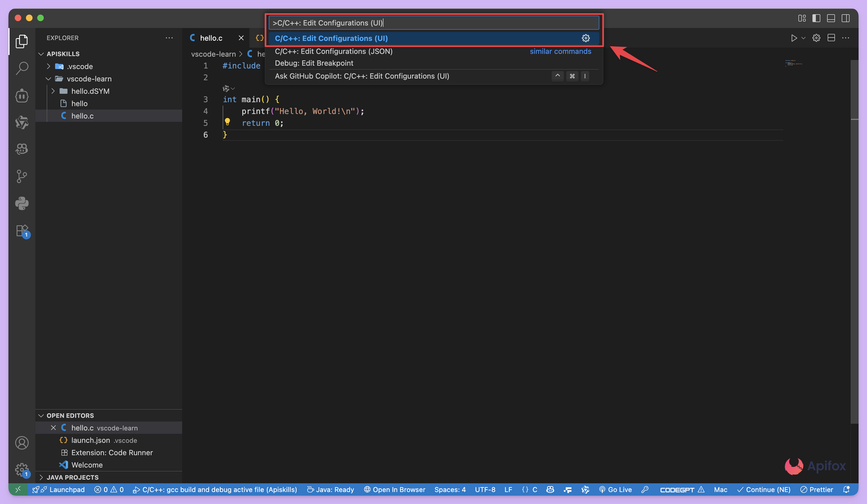Expand the hello.dSYM folder
The image size is (867, 504).
pyautogui.click(x=53, y=91)
